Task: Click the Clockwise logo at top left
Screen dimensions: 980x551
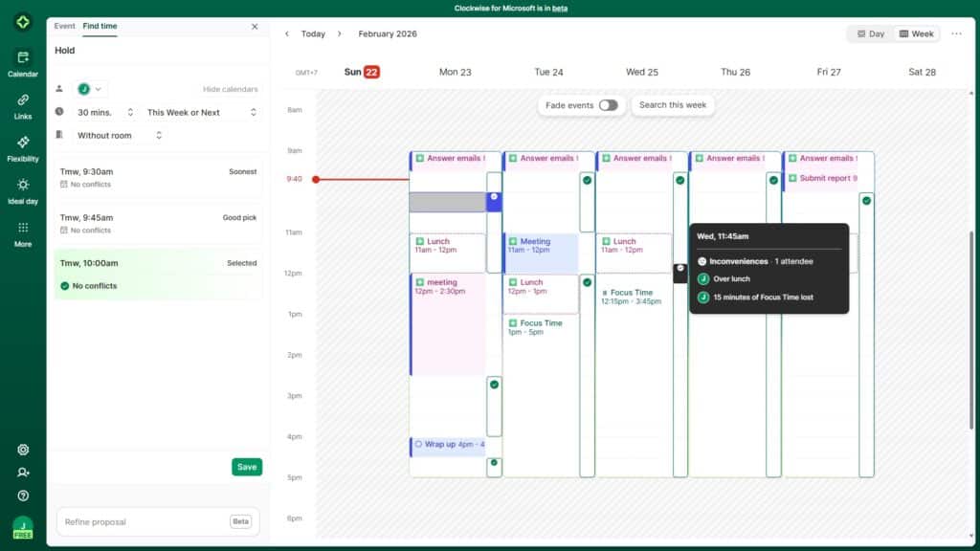Action: click(x=21, y=21)
